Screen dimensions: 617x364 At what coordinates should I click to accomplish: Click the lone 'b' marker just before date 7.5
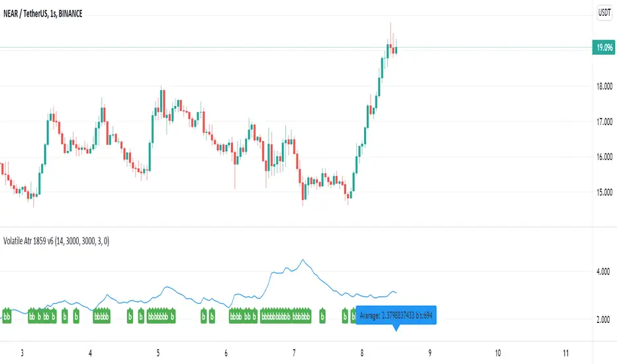[322, 317]
